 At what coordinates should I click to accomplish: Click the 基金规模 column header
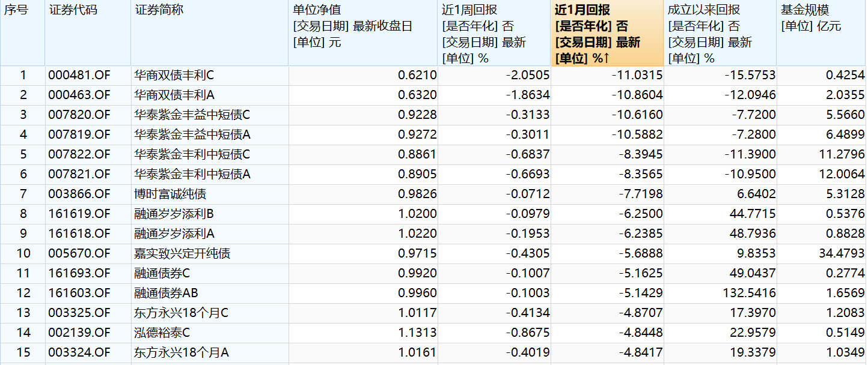coord(822,33)
